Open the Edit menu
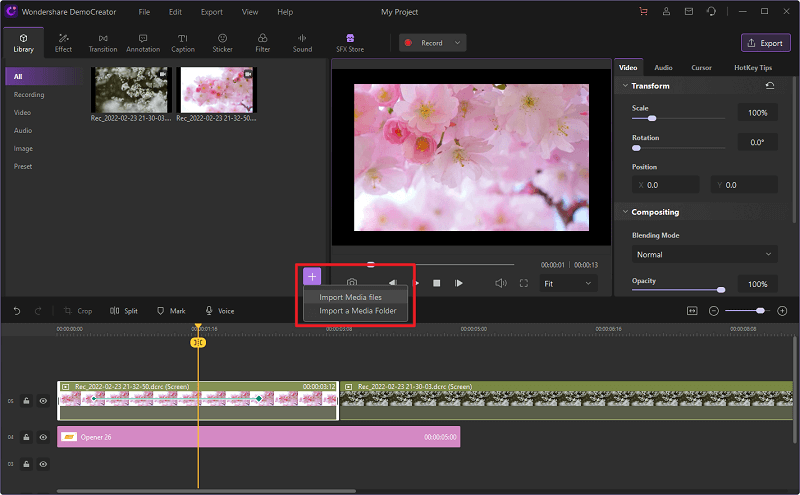Screen dimensions: 800x495 (175, 12)
